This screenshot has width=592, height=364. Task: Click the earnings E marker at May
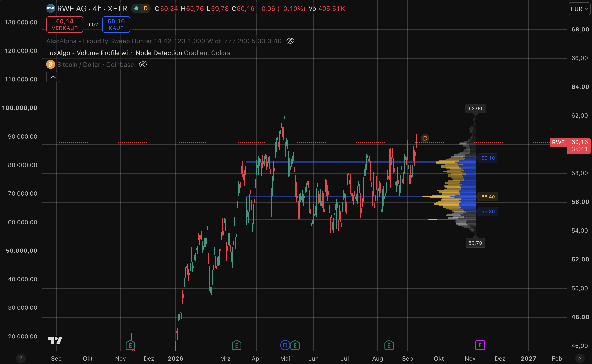pyautogui.click(x=295, y=345)
